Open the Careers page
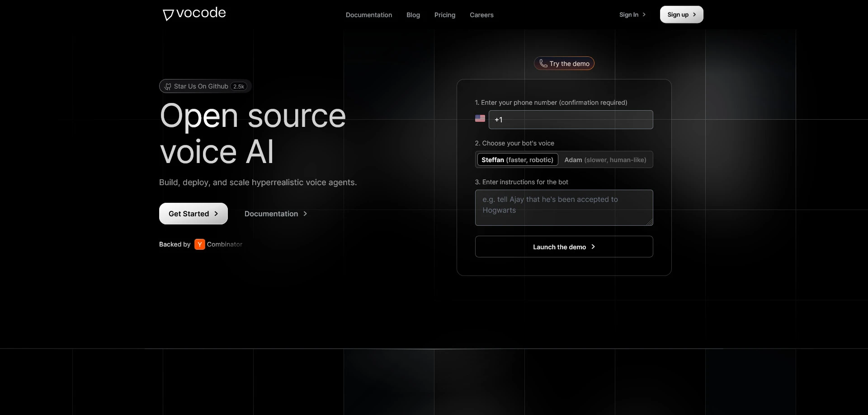This screenshot has width=868, height=415. coord(481,15)
